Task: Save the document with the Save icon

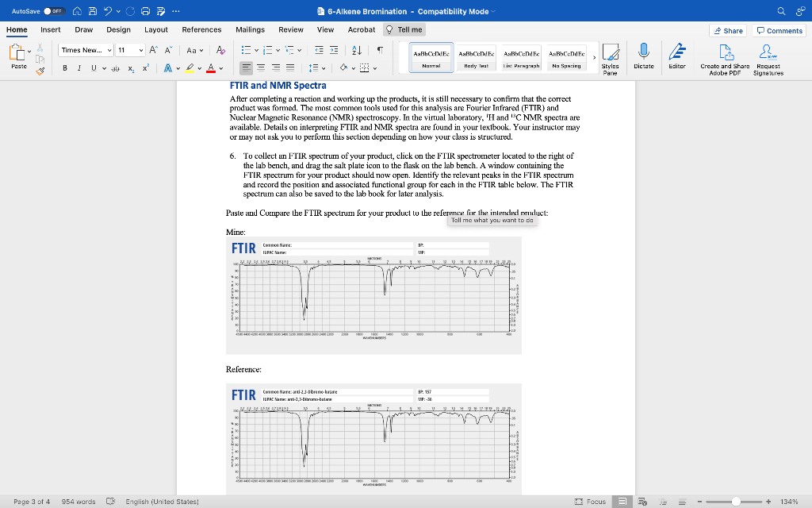Action: (x=93, y=11)
